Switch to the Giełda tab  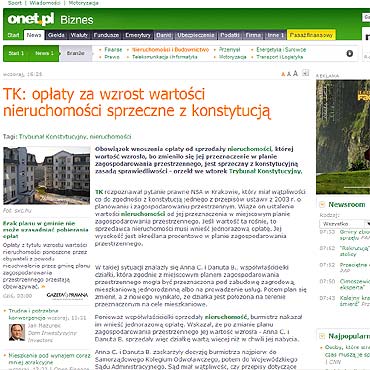(x=56, y=35)
